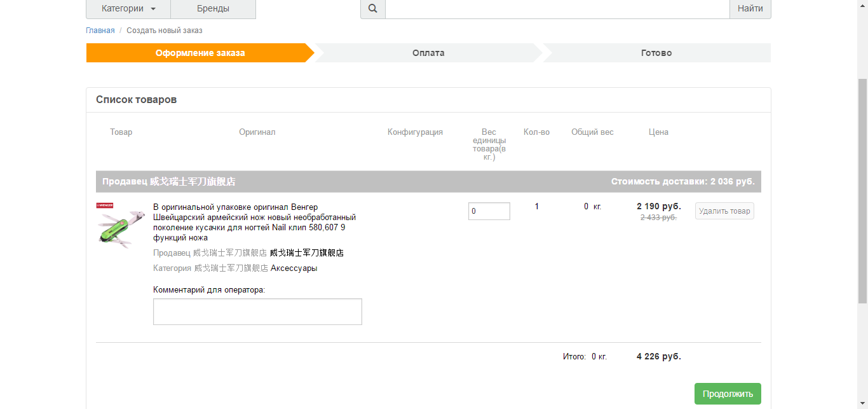Open the Аксессуары category link
This screenshot has width=868, height=409.
pyautogui.click(x=294, y=268)
